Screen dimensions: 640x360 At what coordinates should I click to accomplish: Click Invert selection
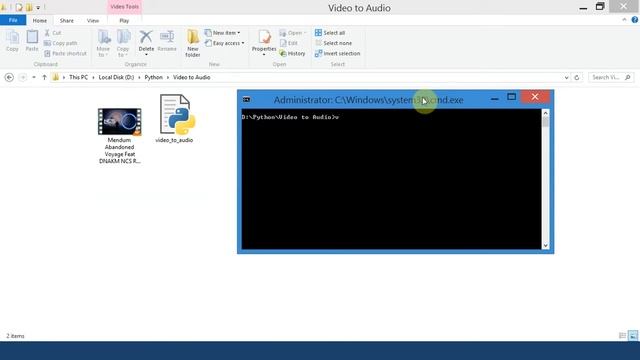pos(338,53)
